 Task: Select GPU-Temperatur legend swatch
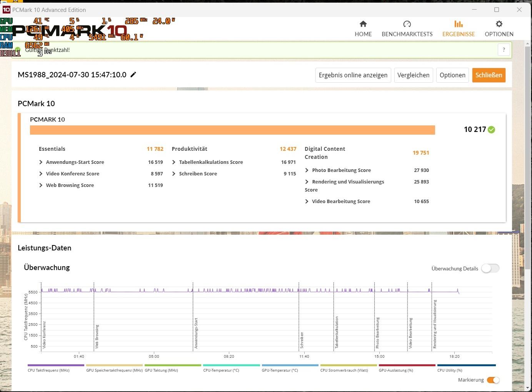click(290, 365)
